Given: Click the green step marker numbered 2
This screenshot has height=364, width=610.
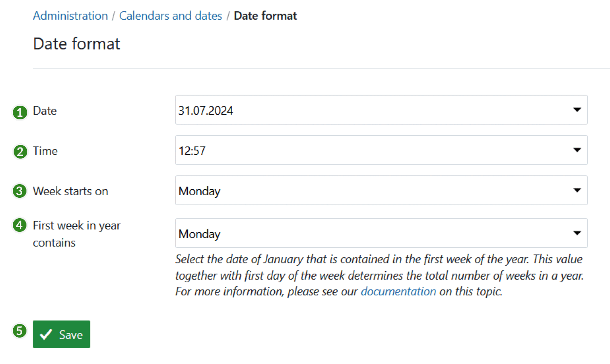Looking at the screenshot, I should tap(20, 152).
